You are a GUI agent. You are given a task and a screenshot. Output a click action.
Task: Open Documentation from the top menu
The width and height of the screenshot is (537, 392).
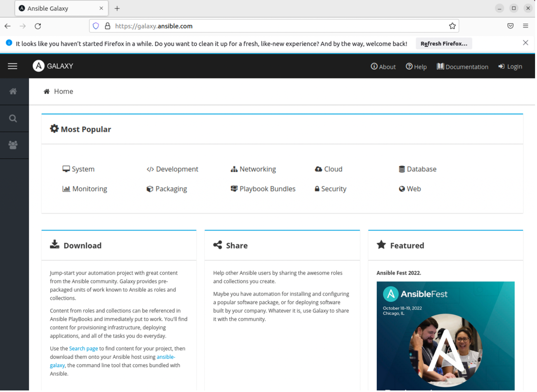pos(463,66)
